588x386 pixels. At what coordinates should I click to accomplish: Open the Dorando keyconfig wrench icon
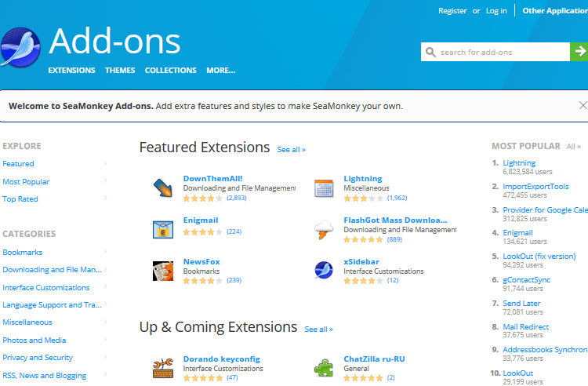[163, 368]
